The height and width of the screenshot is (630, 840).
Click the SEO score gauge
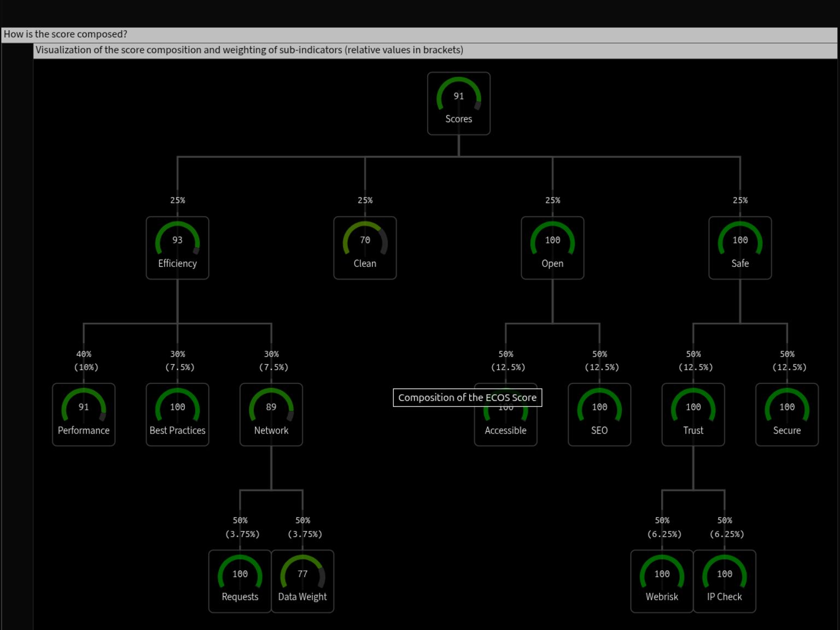pos(599,415)
